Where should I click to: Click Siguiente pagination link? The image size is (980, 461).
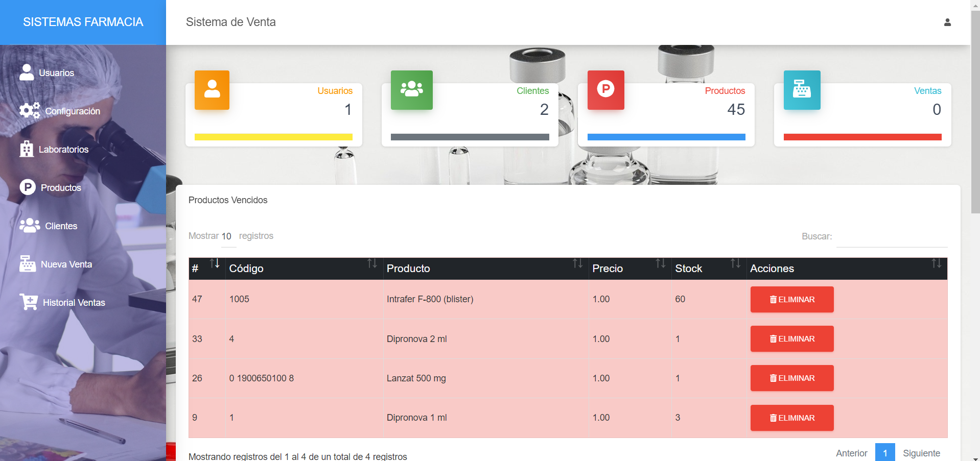921,453
